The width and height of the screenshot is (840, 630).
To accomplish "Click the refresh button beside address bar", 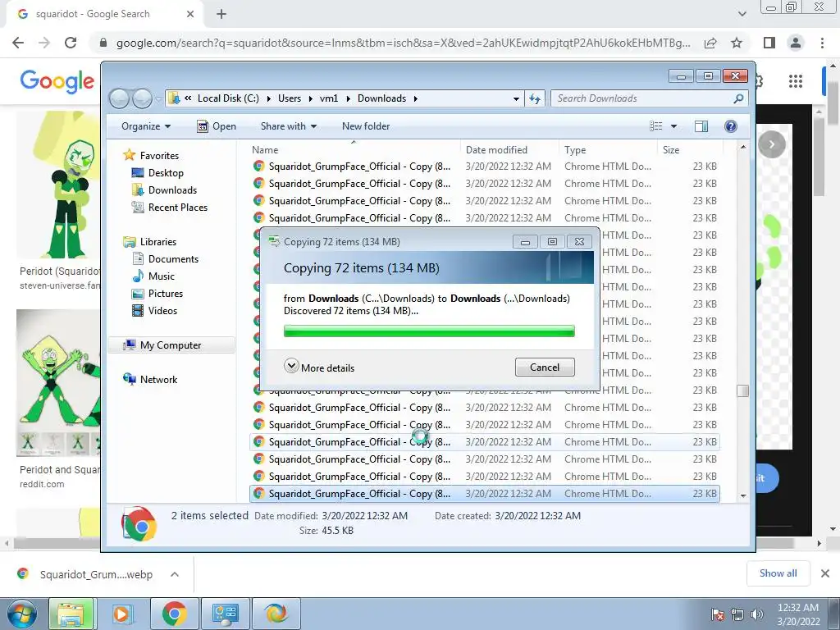I will pos(535,98).
